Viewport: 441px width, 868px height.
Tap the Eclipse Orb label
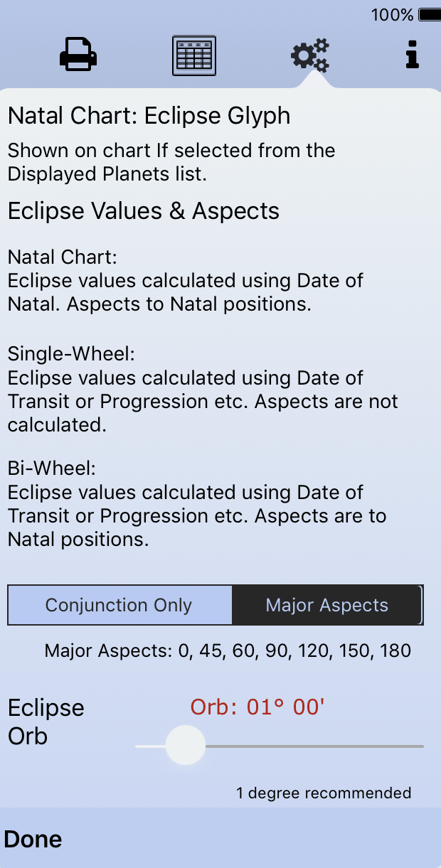46,722
